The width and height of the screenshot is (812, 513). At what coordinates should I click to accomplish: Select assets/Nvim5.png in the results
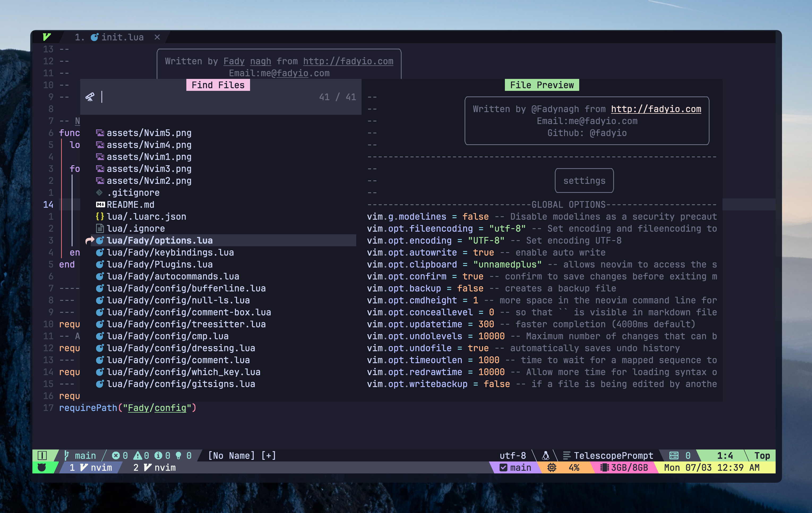149,133
